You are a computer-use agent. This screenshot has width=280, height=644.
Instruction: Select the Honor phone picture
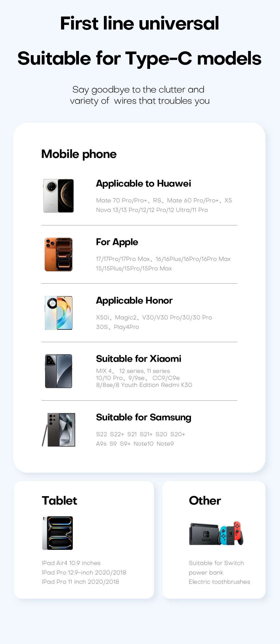[x=59, y=313]
